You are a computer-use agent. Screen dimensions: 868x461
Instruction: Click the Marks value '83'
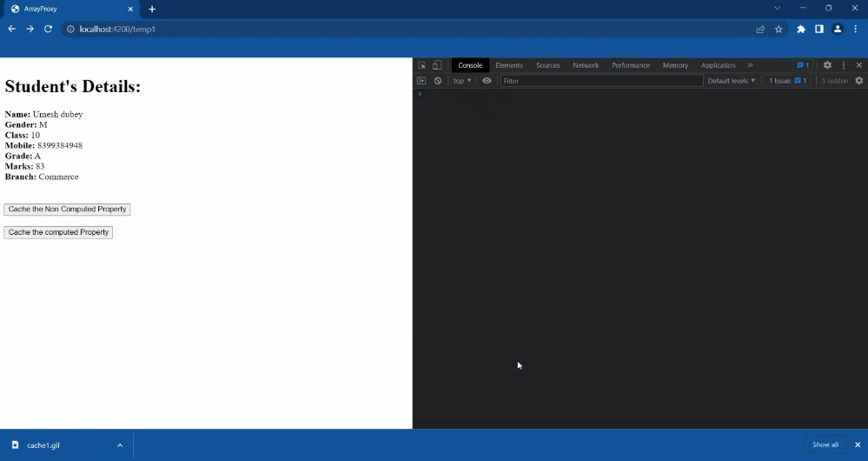click(40, 167)
